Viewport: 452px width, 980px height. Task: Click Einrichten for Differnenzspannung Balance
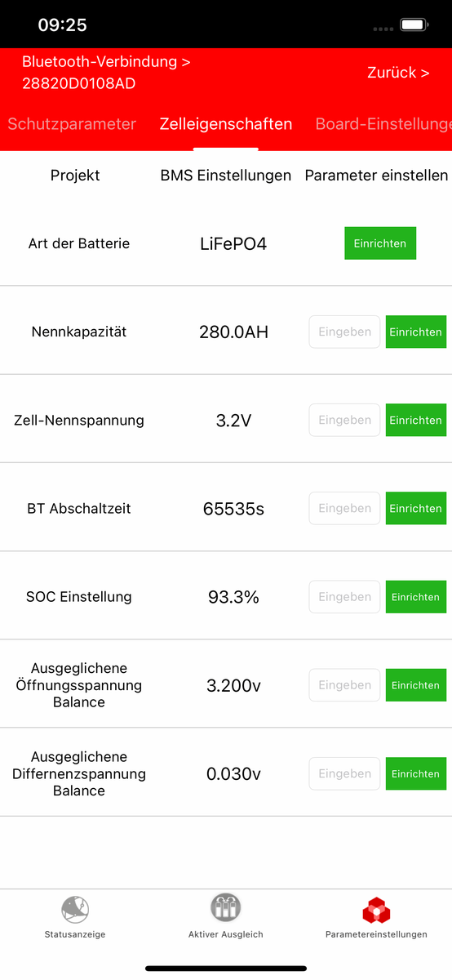click(x=416, y=773)
